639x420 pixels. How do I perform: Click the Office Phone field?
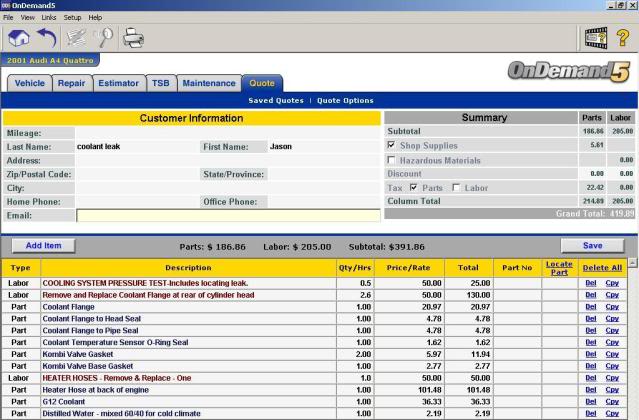(x=324, y=202)
